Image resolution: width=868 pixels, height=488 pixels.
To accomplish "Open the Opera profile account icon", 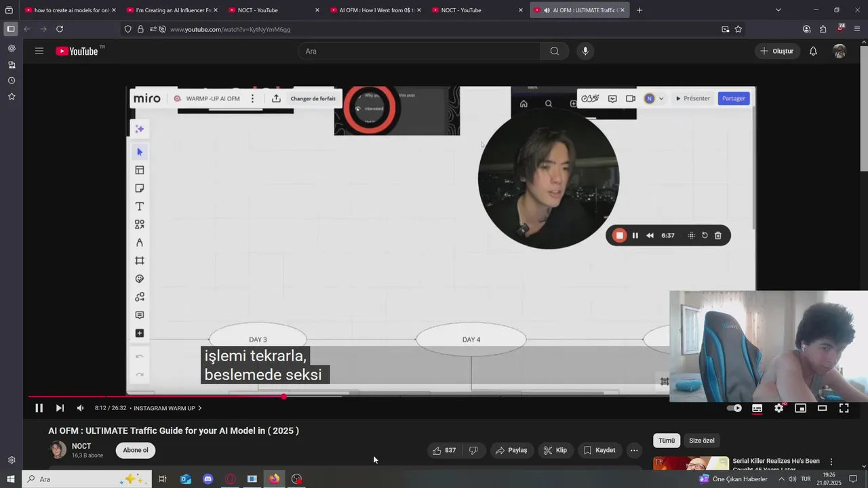I will pyautogui.click(x=806, y=29).
